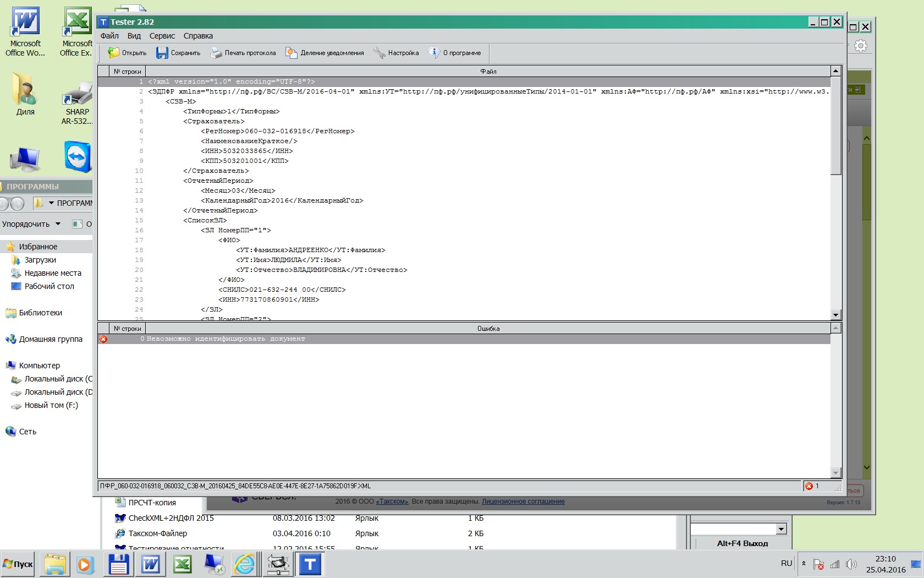Click scroll down arrow of file pane

836,315
